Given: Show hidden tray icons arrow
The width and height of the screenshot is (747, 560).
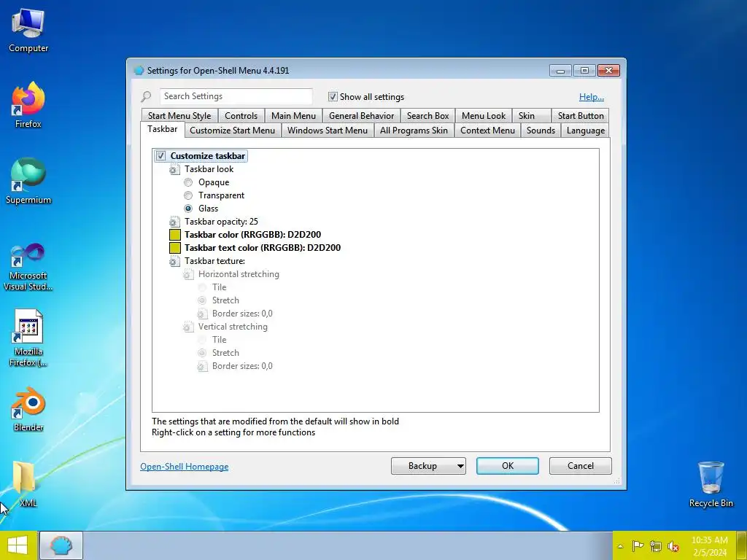Looking at the screenshot, I should coord(620,546).
